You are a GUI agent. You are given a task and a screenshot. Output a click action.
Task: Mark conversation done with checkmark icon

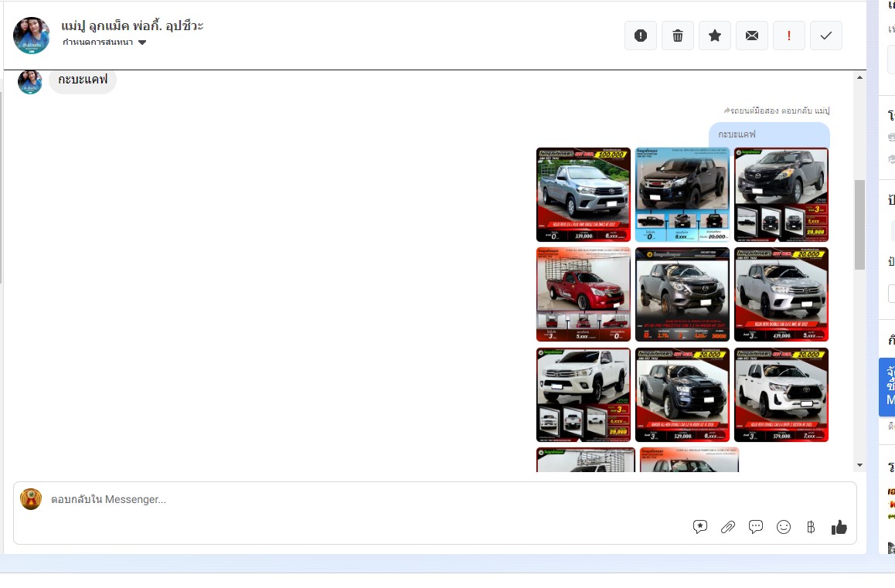826,36
